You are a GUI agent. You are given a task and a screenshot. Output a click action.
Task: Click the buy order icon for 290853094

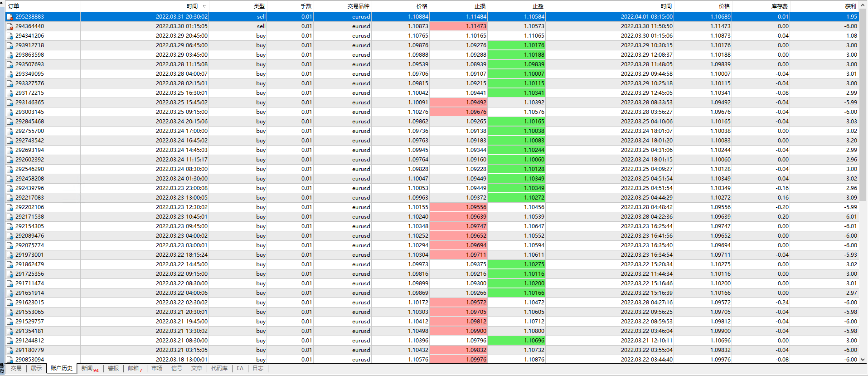(x=10, y=360)
